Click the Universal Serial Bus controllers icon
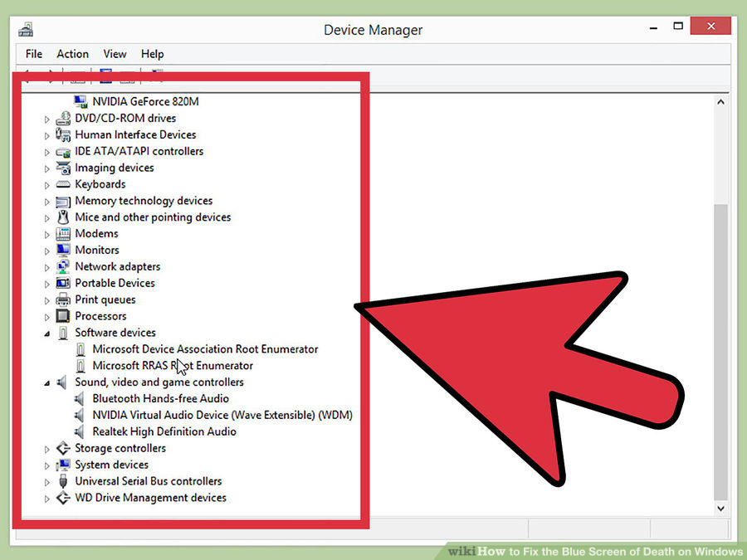 [x=63, y=481]
